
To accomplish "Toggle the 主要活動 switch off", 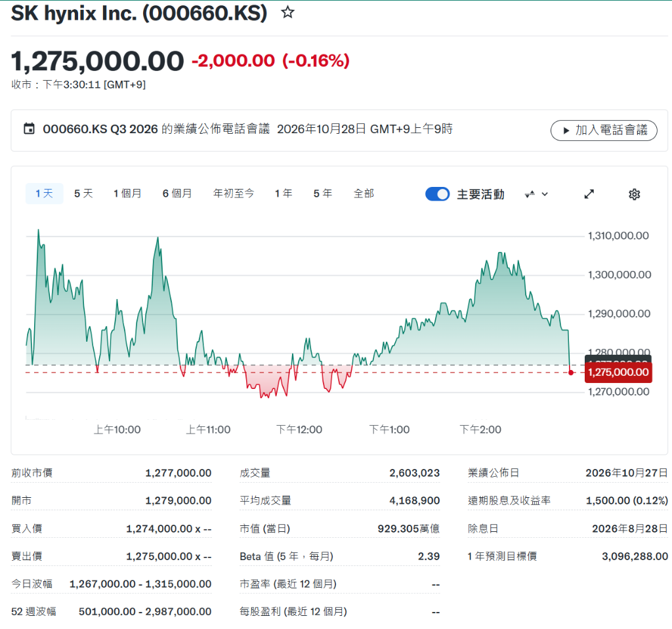I will click(x=437, y=194).
